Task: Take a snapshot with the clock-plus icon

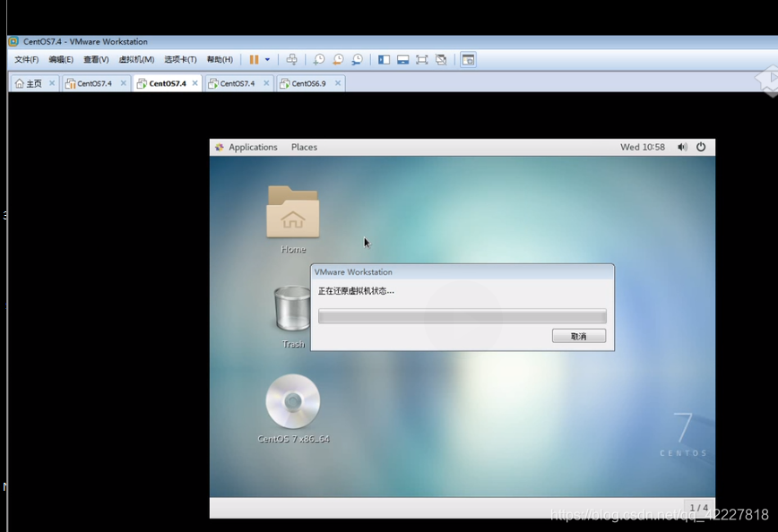Action: click(318, 59)
